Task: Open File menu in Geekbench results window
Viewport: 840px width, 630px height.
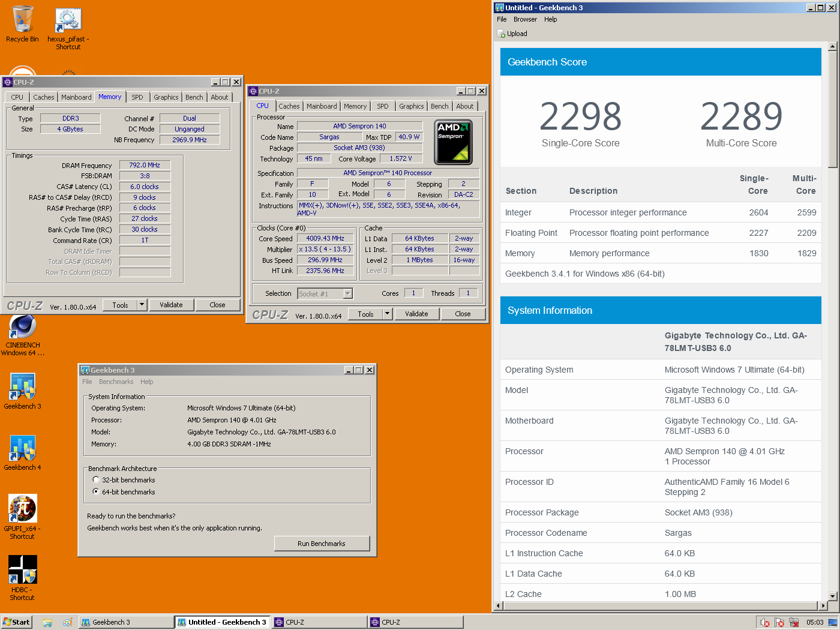Action: 502,20
